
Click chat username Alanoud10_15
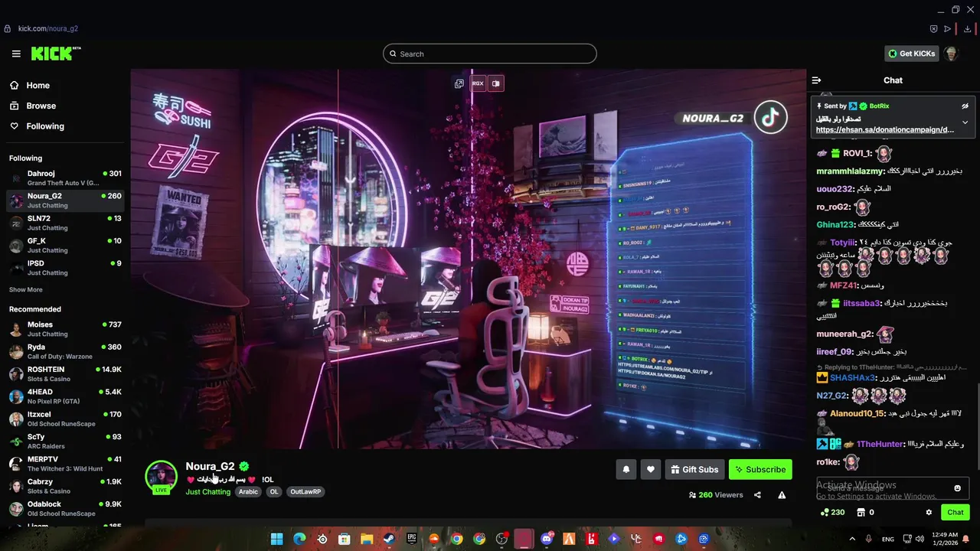click(x=857, y=413)
